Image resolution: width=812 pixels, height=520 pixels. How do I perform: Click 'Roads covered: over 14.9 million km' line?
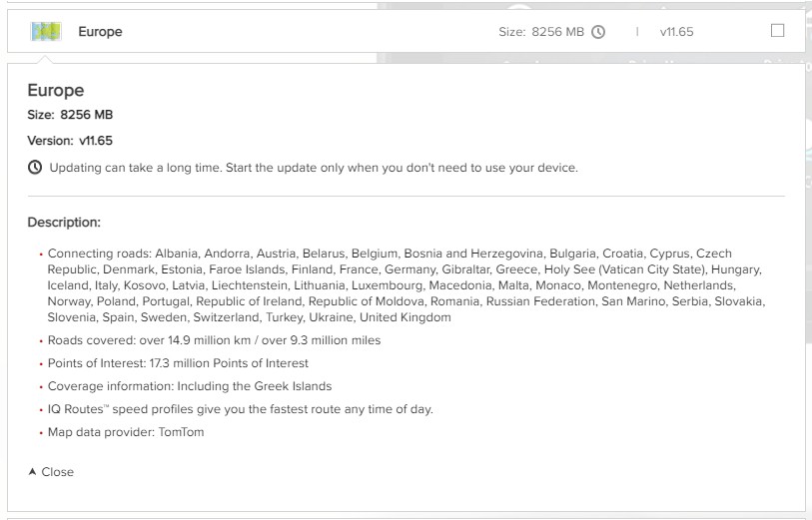tap(214, 340)
